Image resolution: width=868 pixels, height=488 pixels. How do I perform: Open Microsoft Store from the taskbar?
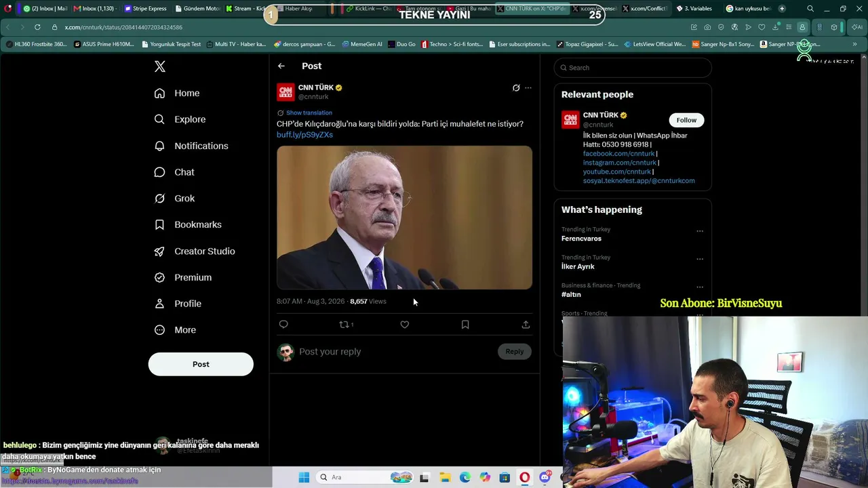pyautogui.click(x=505, y=478)
